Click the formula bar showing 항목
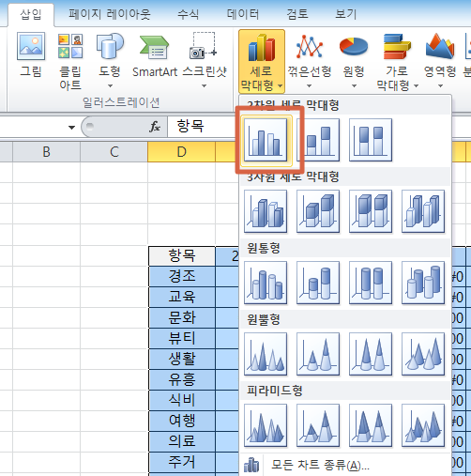 coord(204,127)
